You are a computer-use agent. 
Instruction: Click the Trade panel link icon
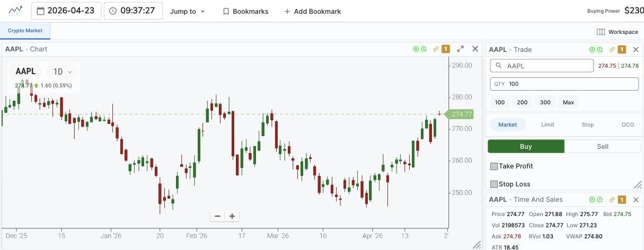pos(612,50)
